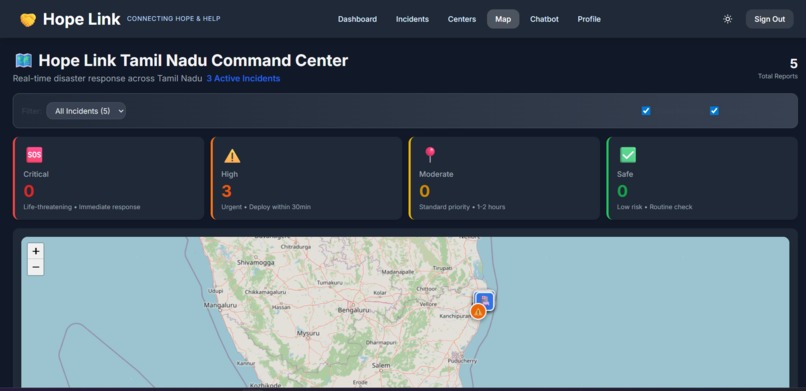This screenshot has height=391, width=806.
Task: Click Puducherry label on the map
Action: 463,361
